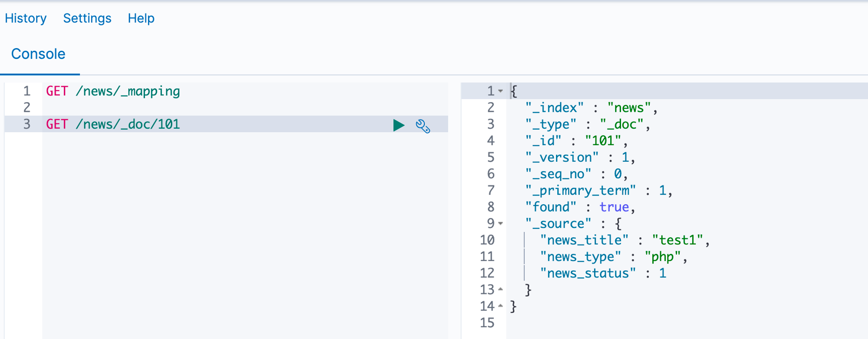Collapse the _source block fold arrow

pyautogui.click(x=500, y=224)
